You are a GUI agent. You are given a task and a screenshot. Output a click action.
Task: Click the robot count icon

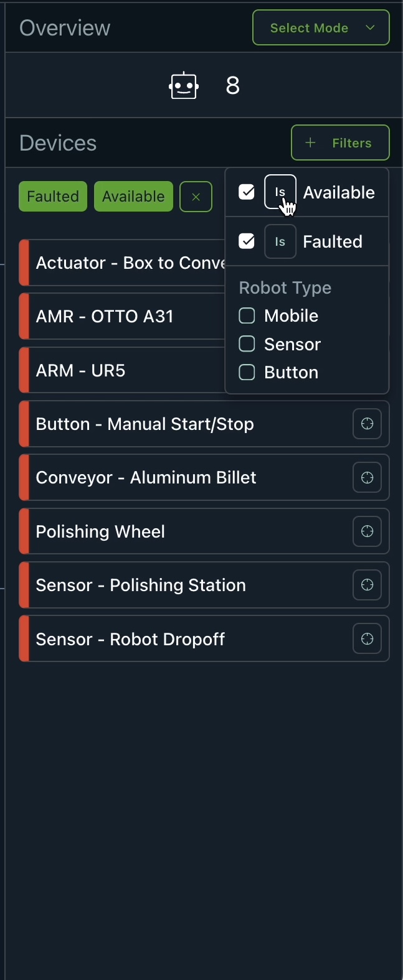[184, 86]
